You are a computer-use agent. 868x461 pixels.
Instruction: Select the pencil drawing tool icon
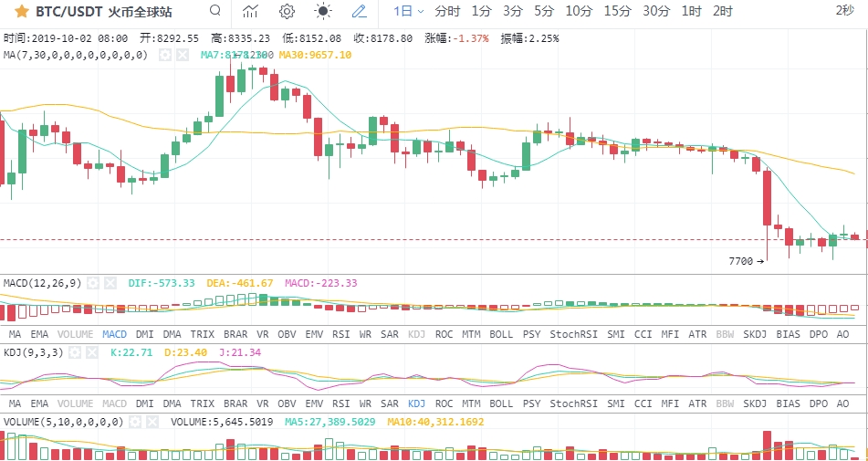[360, 11]
